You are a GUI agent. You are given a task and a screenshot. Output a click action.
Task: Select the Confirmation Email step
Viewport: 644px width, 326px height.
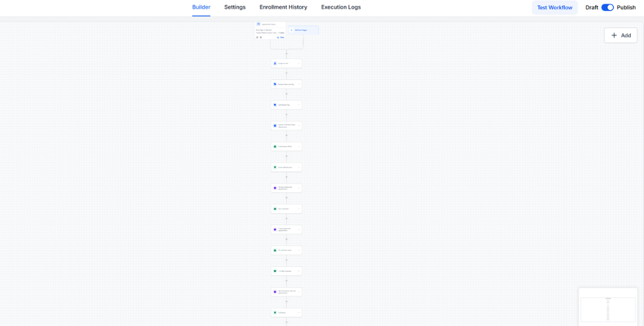286,146
